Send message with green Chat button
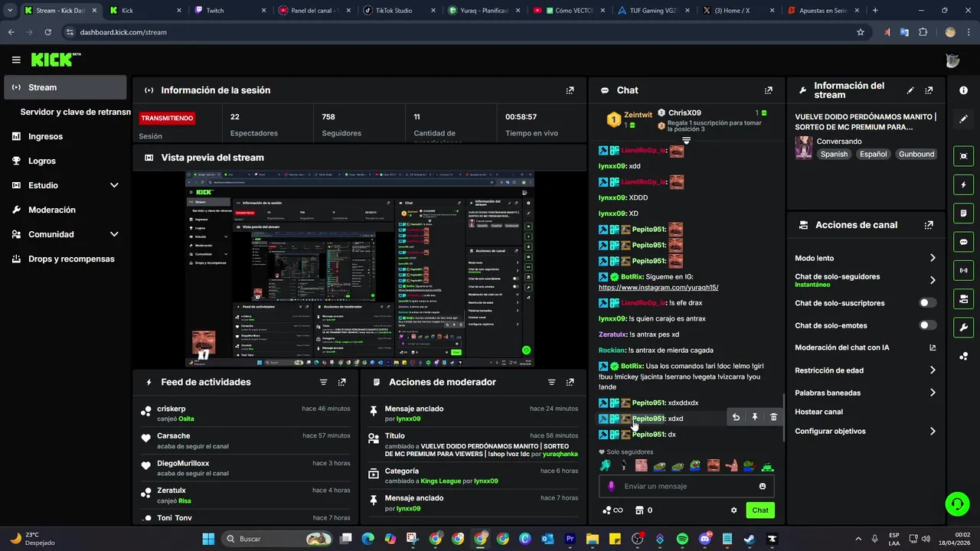 pyautogui.click(x=760, y=510)
